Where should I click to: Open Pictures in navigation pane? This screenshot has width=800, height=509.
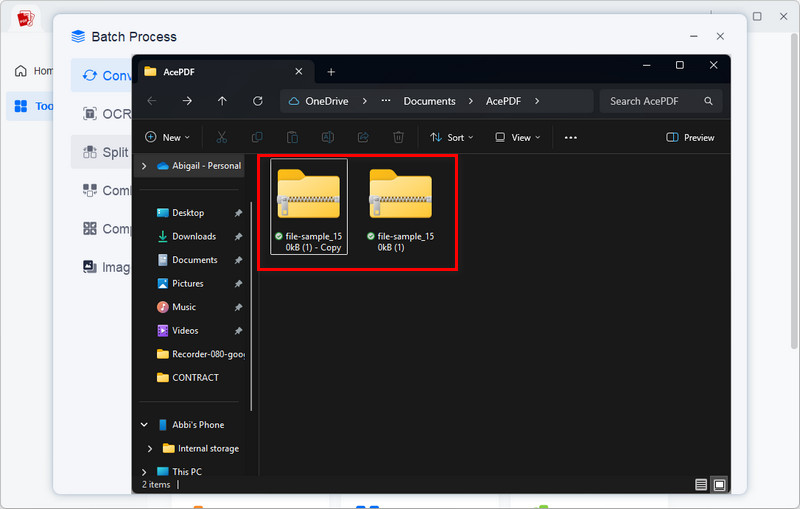[187, 283]
